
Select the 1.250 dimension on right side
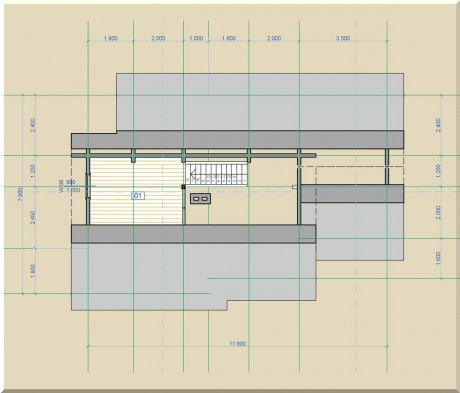(x=438, y=171)
